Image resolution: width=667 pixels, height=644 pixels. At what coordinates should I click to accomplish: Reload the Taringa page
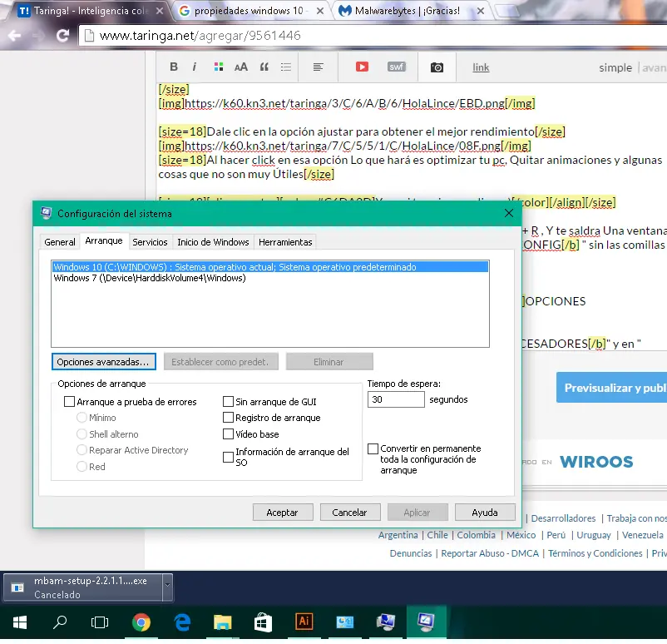point(63,36)
